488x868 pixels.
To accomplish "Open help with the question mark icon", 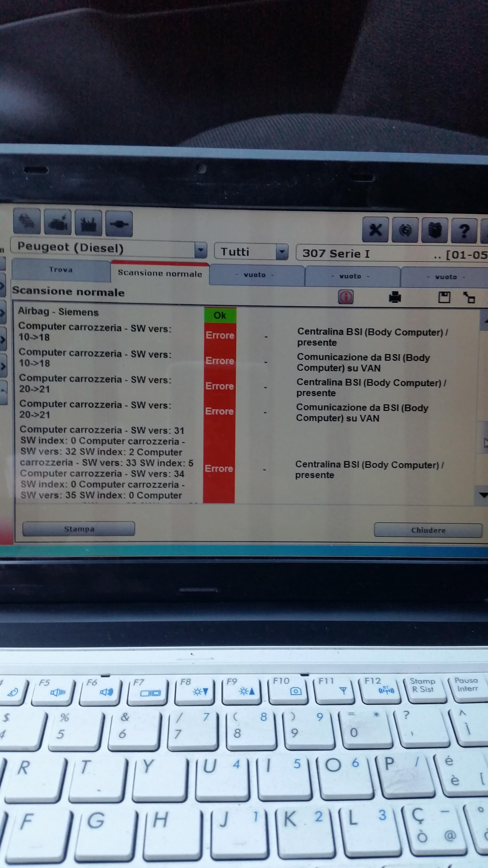I will click(x=464, y=231).
